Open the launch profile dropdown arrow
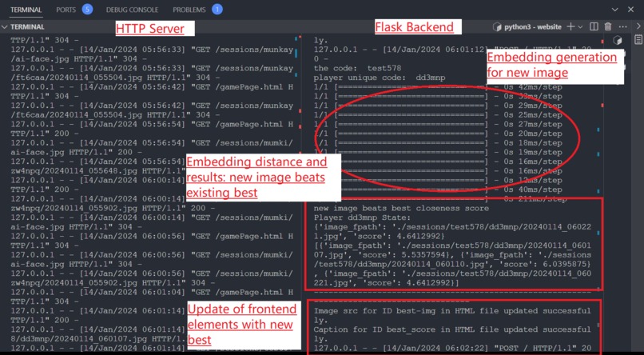 [580, 26]
